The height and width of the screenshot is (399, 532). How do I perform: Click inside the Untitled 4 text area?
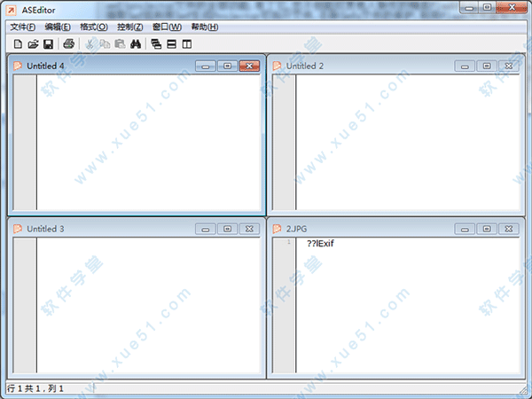[146, 142]
